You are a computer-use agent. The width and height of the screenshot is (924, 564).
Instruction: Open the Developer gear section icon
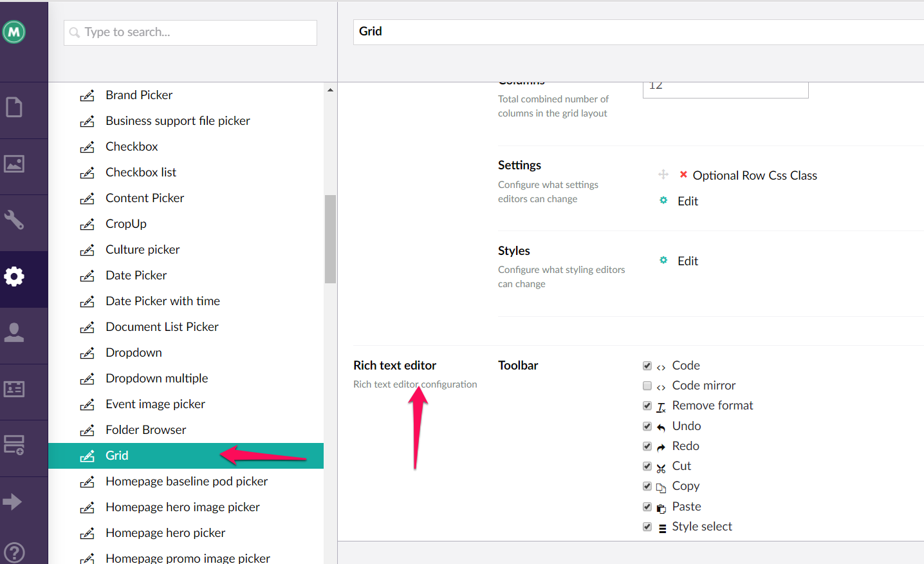[14, 276]
